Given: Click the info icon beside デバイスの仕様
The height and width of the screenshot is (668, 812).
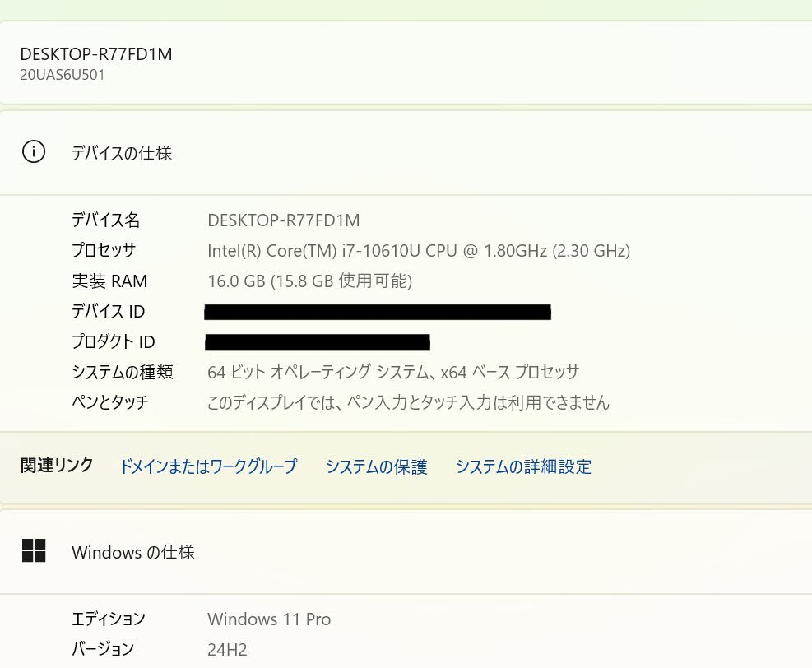Looking at the screenshot, I should [x=34, y=151].
